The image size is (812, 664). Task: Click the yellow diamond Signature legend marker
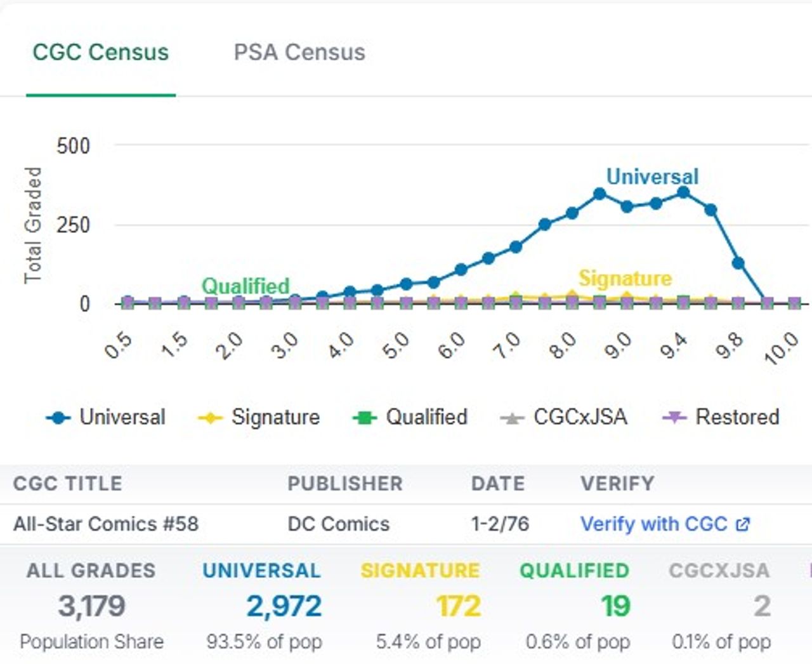(210, 418)
